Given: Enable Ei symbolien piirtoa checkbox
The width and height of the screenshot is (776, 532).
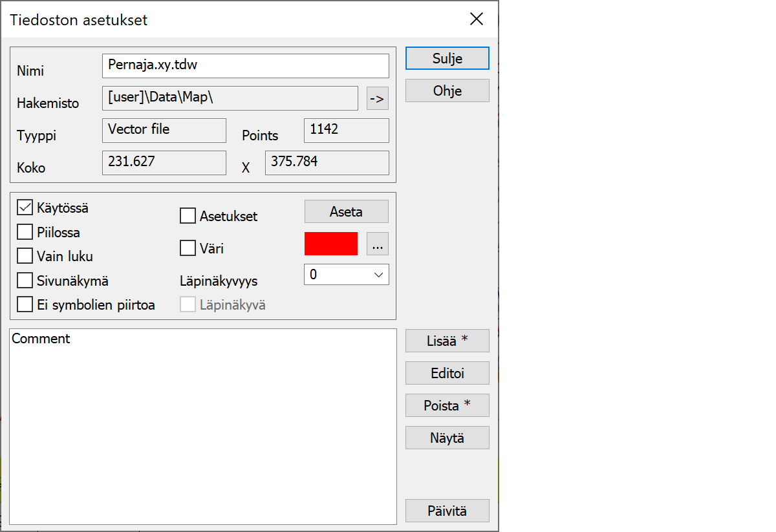Looking at the screenshot, I should (25, 304).
